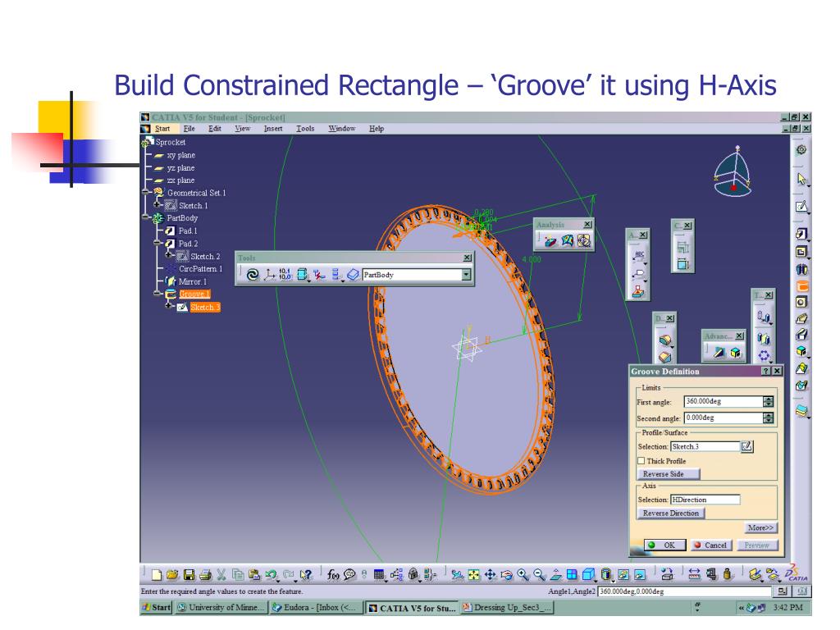The height and width of the screenshot is (630, 840).
Task: Click the Windows Start button
Action: click(x=156, y=608)
